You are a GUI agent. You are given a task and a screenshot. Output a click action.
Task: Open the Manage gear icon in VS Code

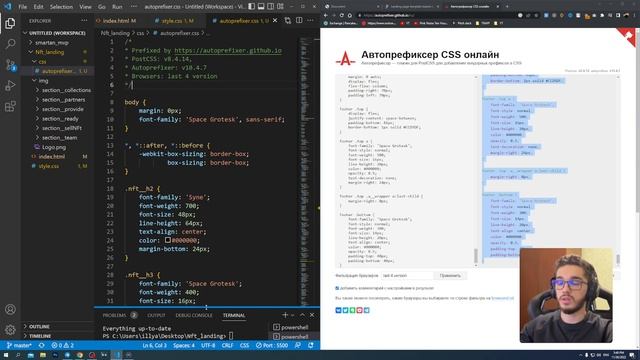10,329
